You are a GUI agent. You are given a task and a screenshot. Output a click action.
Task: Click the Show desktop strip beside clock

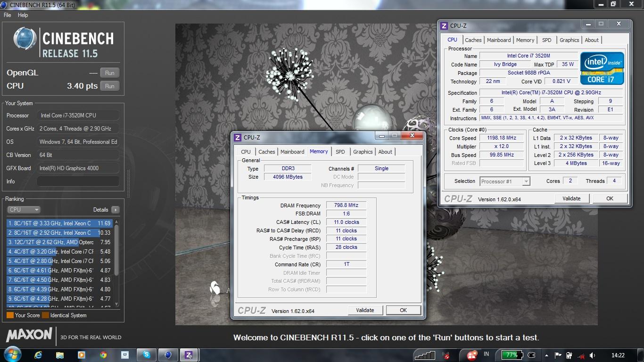point(641,355)
